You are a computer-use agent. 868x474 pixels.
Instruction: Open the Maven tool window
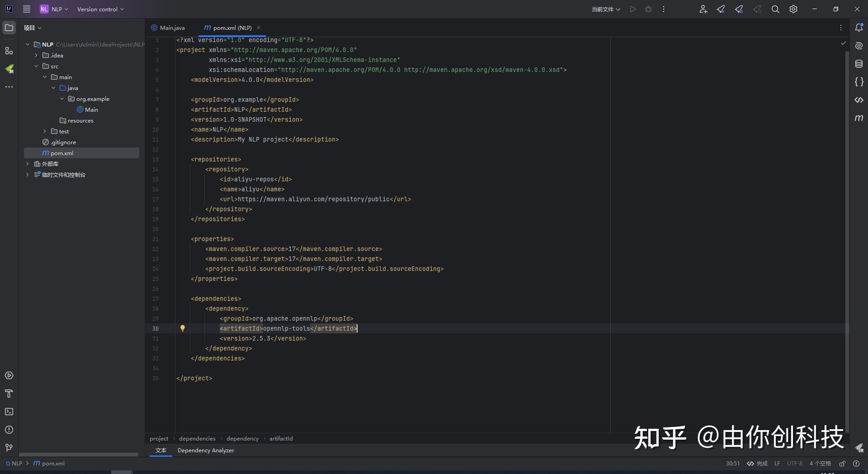click(859, 118)
